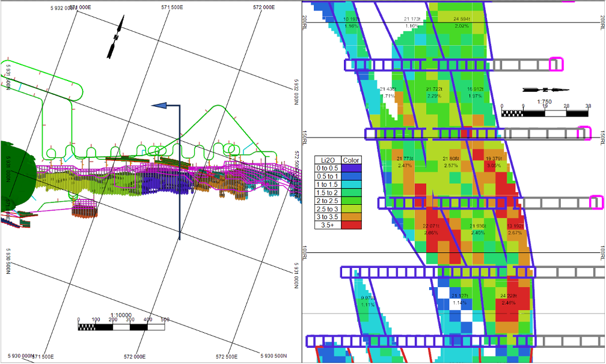This screenshot has height=364, width=606.
Task: Pick the orange 3 to 3.5 legend swatch
Action: coord(350,216)
